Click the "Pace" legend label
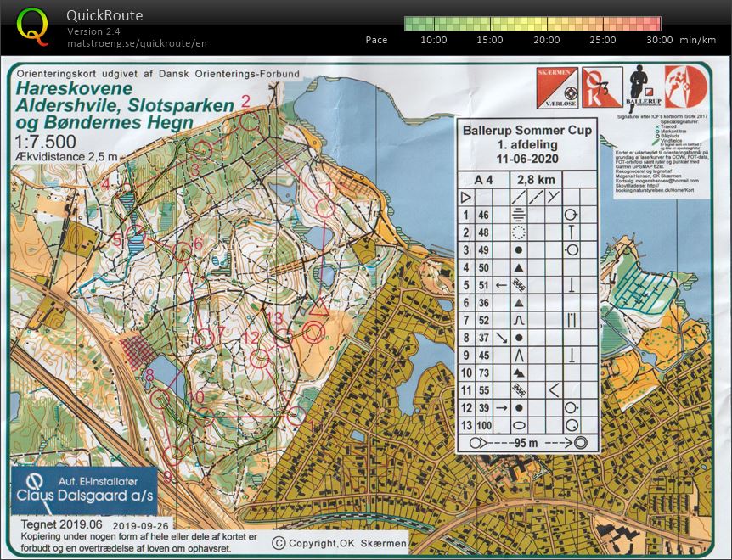This screenshot has width=732, height=560. pyautogui.click(x=376, y=40)
